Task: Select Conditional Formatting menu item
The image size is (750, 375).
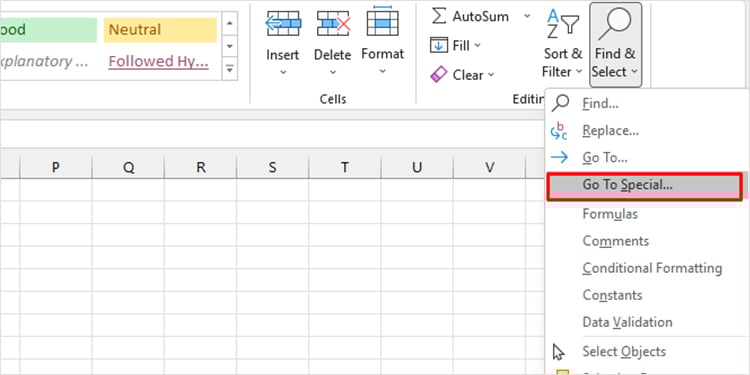Action: [x=652, y=268]
